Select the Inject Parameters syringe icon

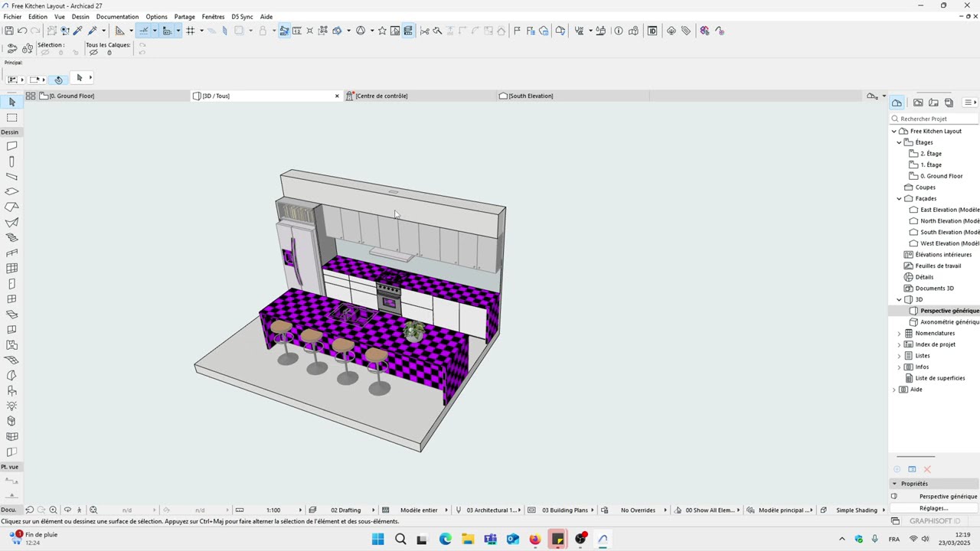(x=93, y=31)
